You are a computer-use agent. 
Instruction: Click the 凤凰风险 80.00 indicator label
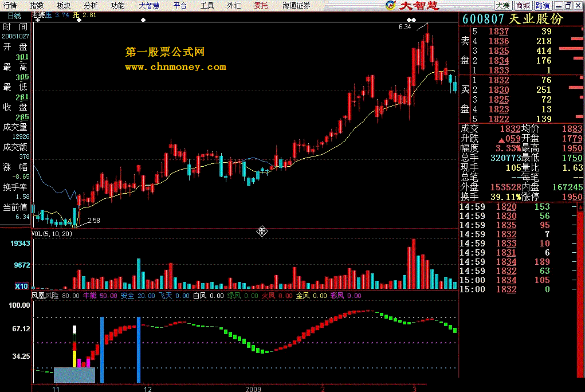55,296
